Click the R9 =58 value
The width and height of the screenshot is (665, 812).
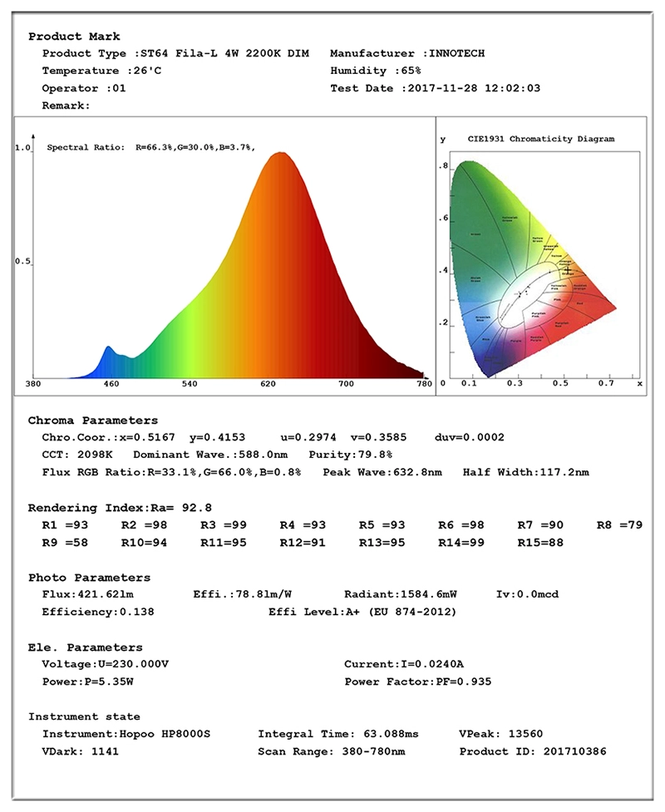coord(65,543)
